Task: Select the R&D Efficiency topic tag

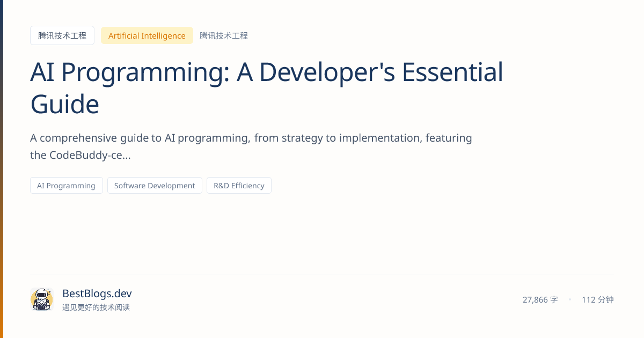Action: click(x=239, y=185)
